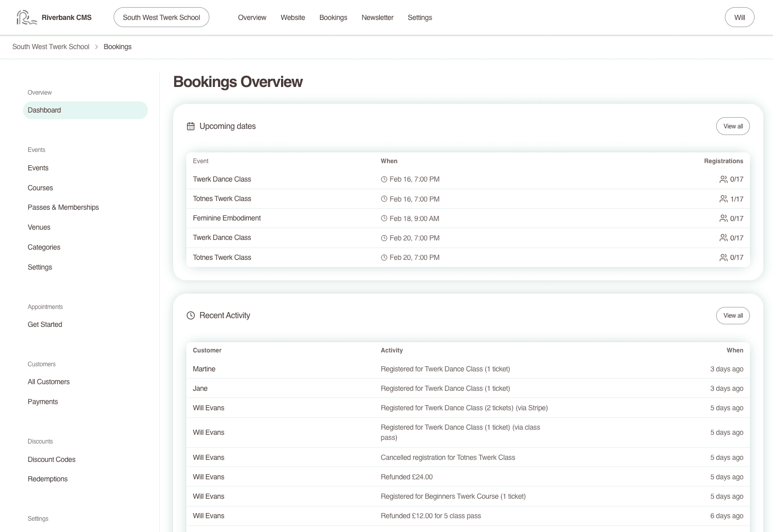Click the registrations icon showing 1/17 for Totnes Twerk Class
773x532 pixels.
tap(723, 198)
